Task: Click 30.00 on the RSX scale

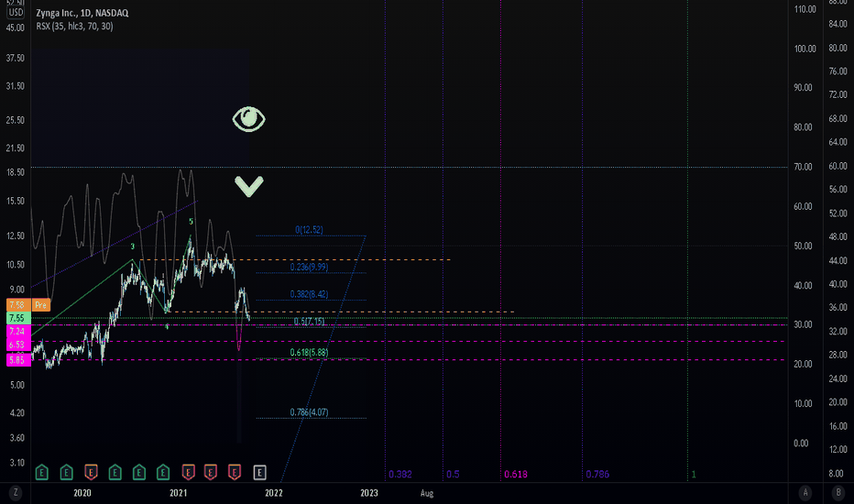Action: [x=803, y=324]
